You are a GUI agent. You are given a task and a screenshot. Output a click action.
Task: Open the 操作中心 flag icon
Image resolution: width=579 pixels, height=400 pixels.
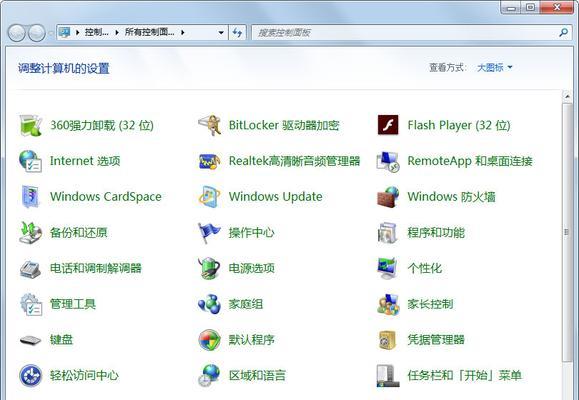[209, 232]
